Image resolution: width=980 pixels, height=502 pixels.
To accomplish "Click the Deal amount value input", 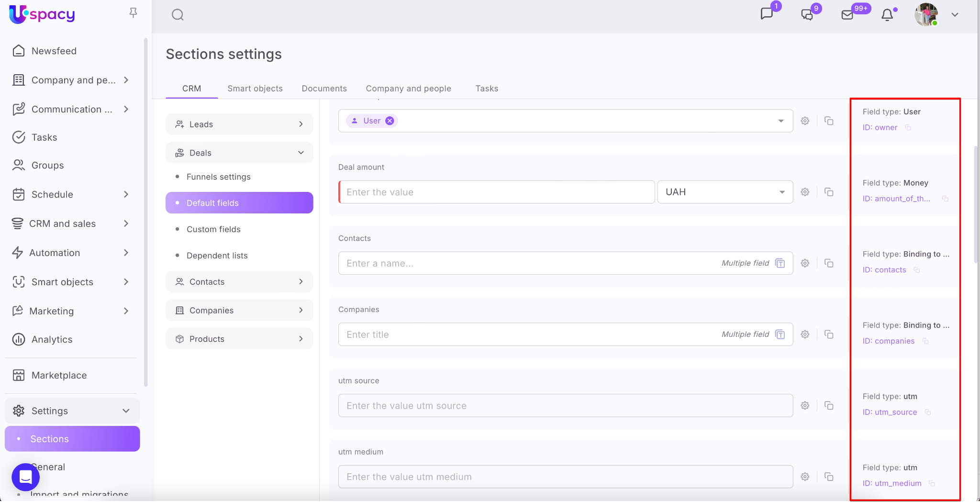I will [496, 192].
